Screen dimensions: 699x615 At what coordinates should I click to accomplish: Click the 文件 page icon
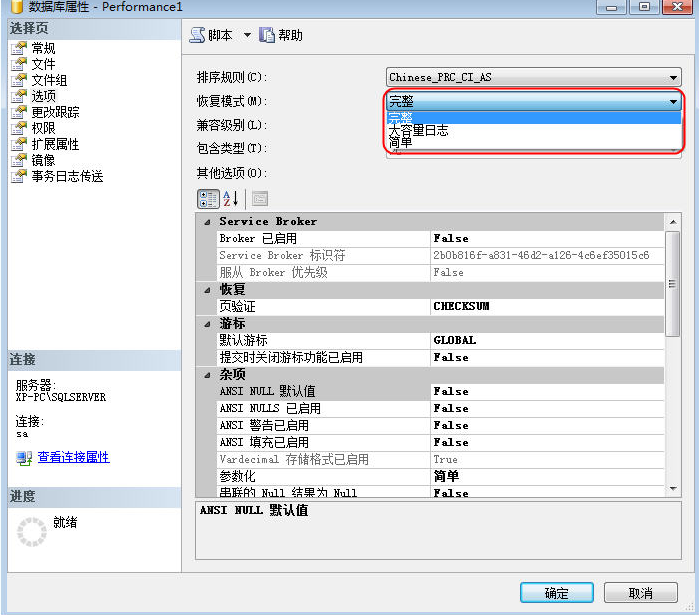19,64
